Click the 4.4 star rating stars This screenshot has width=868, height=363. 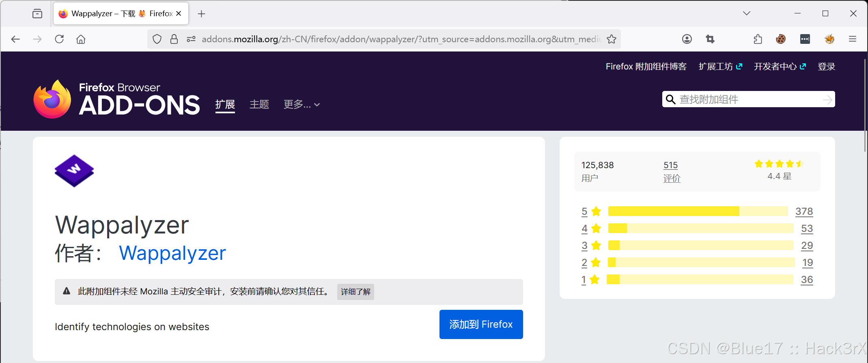pos(779,164)
